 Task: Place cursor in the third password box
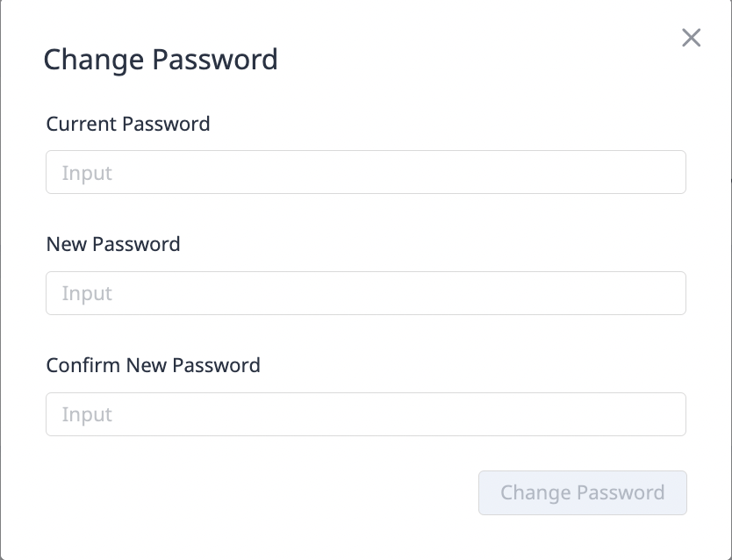pyautogui.click(x=365, y=414)
